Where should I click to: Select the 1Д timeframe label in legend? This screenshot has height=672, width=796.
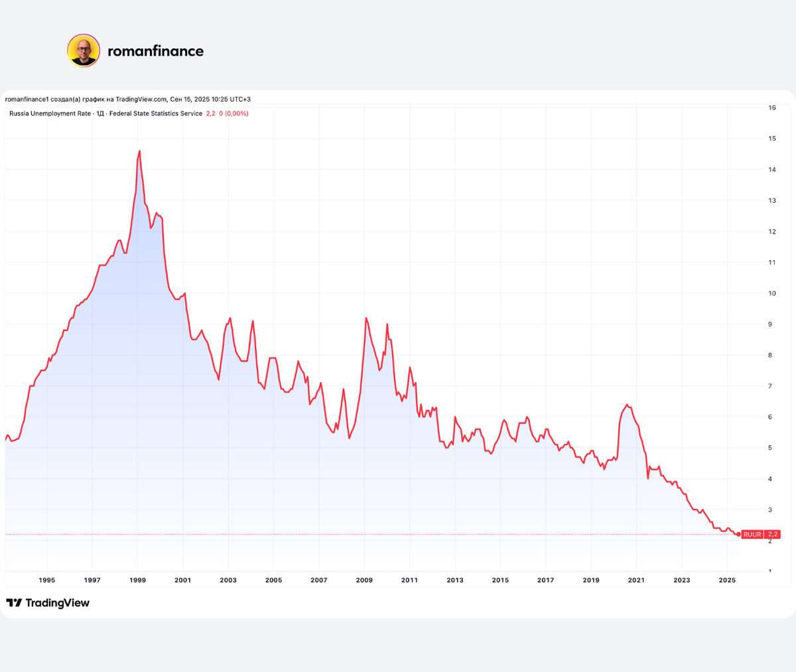[x=97, y=113]
